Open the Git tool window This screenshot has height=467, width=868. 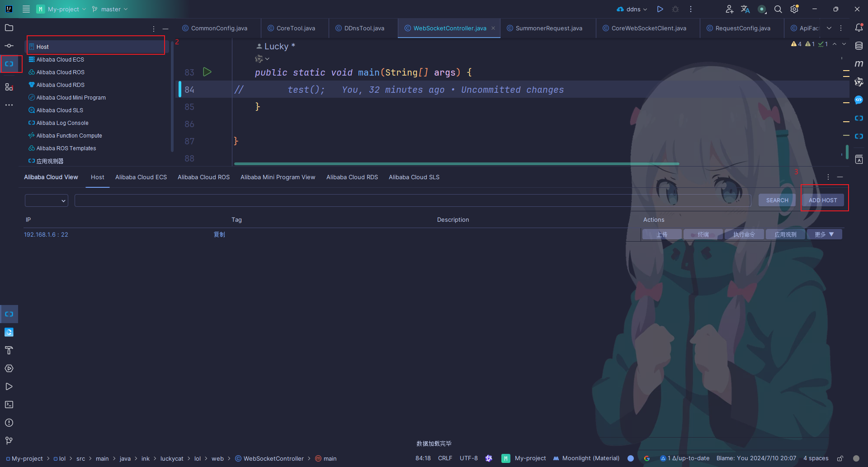pyautogui.click(x=9, y=440)
